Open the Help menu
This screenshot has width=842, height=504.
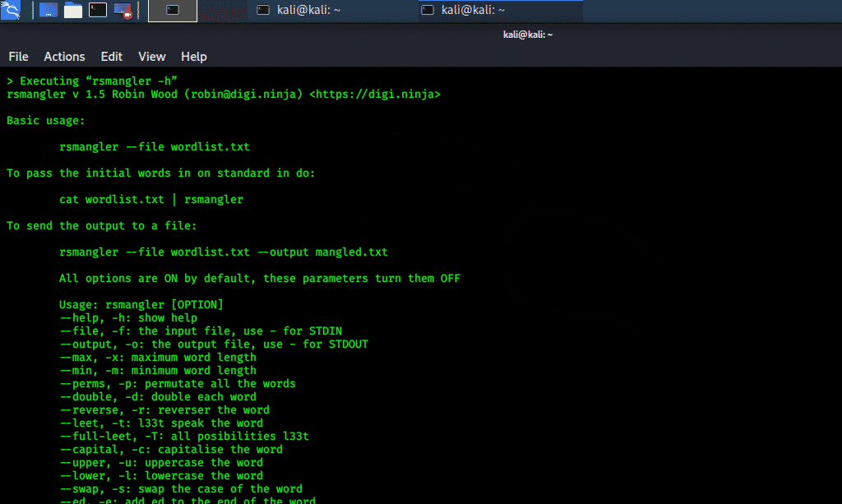coord(194,57)
